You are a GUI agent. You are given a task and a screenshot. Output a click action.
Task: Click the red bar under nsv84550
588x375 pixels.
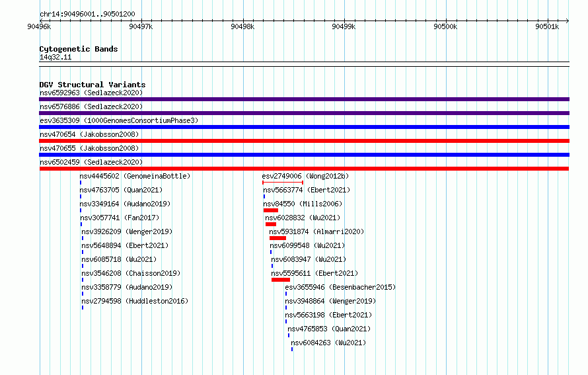271,210
